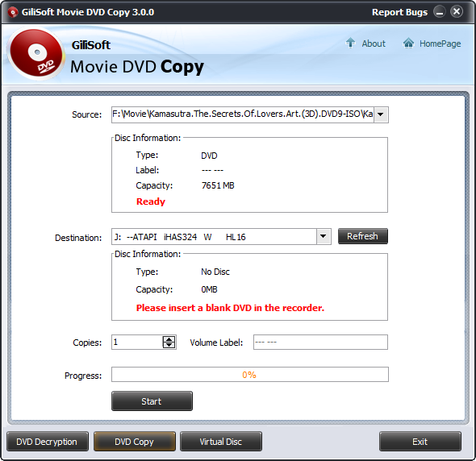Screen dimensions: 476x461
Task: Click the About up-arrow icon
Action: [x=350, y=43]
